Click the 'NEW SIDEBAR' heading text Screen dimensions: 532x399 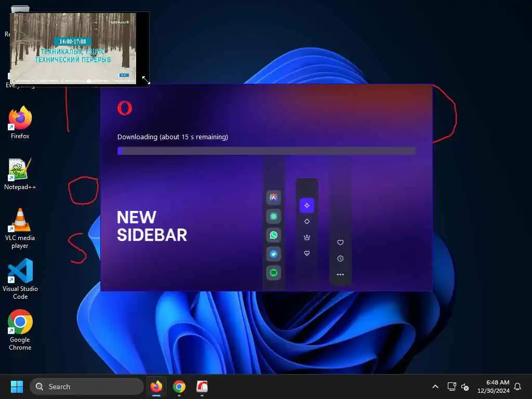pos(152,226)
